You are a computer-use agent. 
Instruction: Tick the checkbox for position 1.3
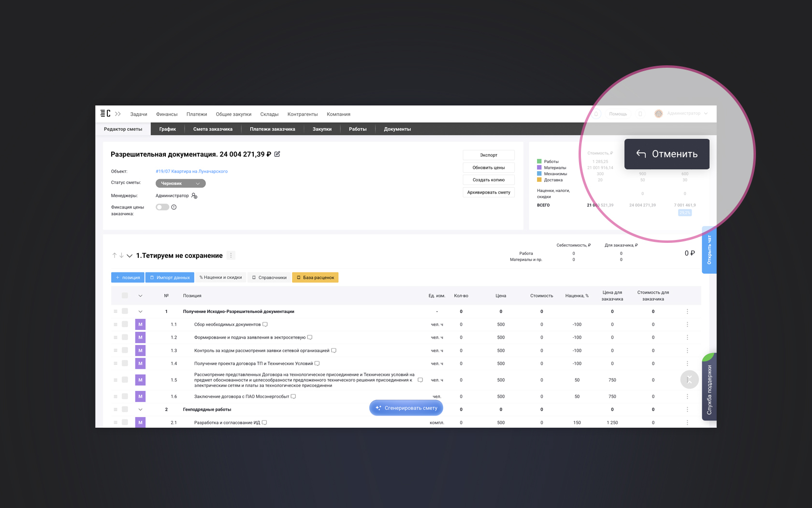[x=125, y=351]
